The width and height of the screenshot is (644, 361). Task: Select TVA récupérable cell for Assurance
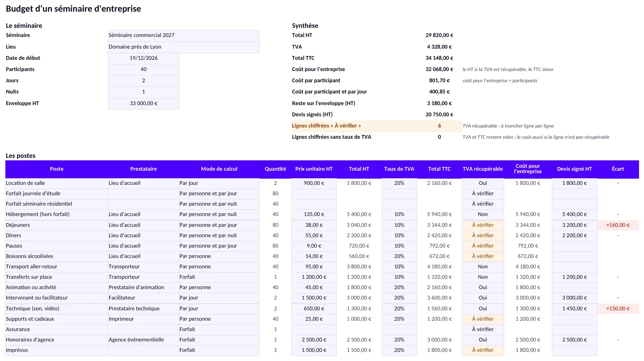point(483,329)
